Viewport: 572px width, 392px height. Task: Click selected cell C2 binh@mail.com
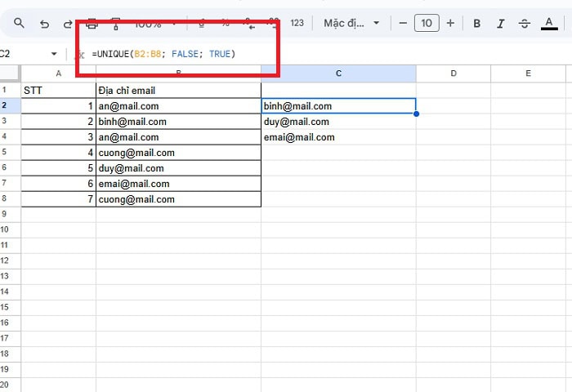[338, 106]
